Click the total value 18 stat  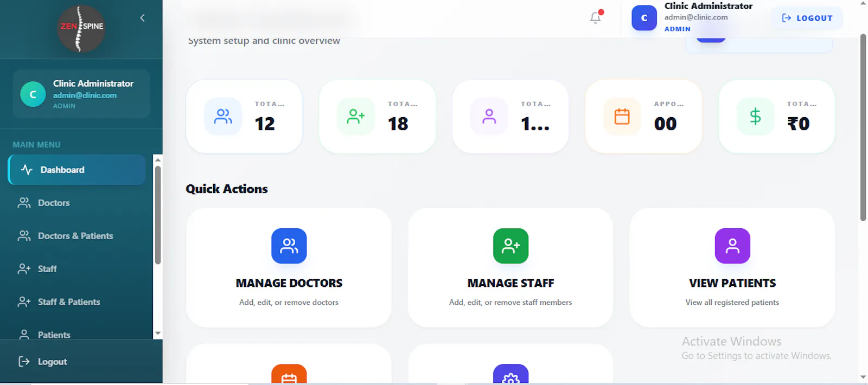coord(398,124)
